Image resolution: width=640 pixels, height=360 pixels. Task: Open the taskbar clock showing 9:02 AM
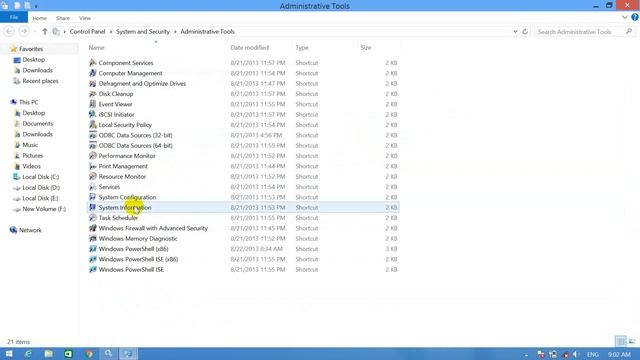coord(619,354)
